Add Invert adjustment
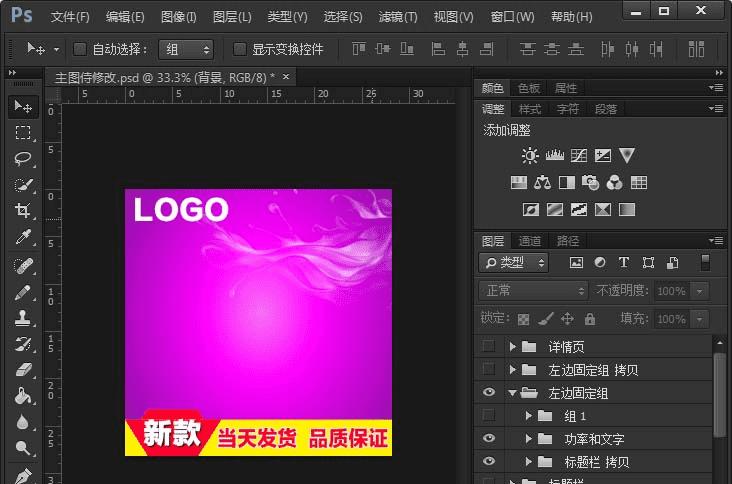Screen dimensions: 732x484 [x=530, y=210]
